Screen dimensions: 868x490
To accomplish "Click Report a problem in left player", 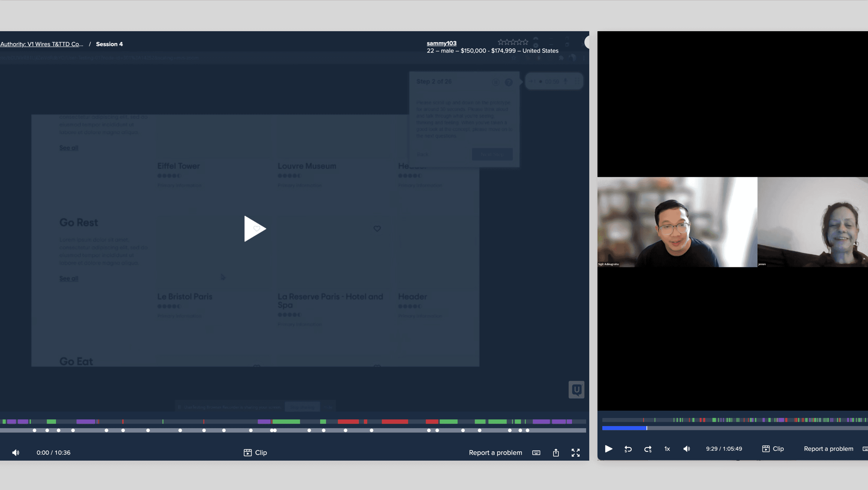I will [x=495, y=452].
